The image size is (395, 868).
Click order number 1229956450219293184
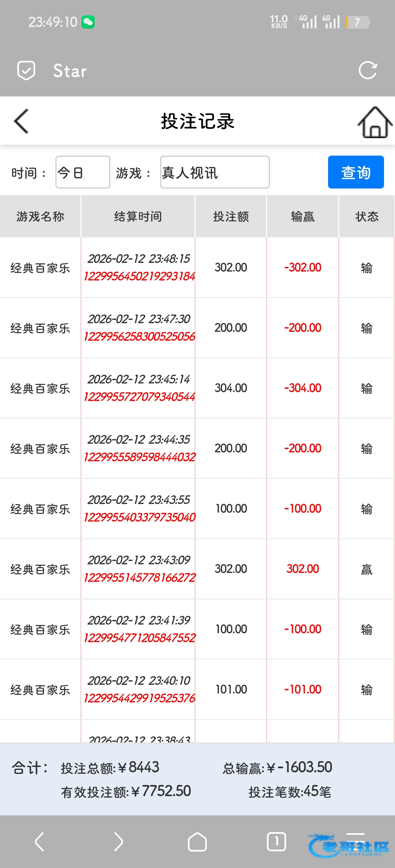(139, 276)
